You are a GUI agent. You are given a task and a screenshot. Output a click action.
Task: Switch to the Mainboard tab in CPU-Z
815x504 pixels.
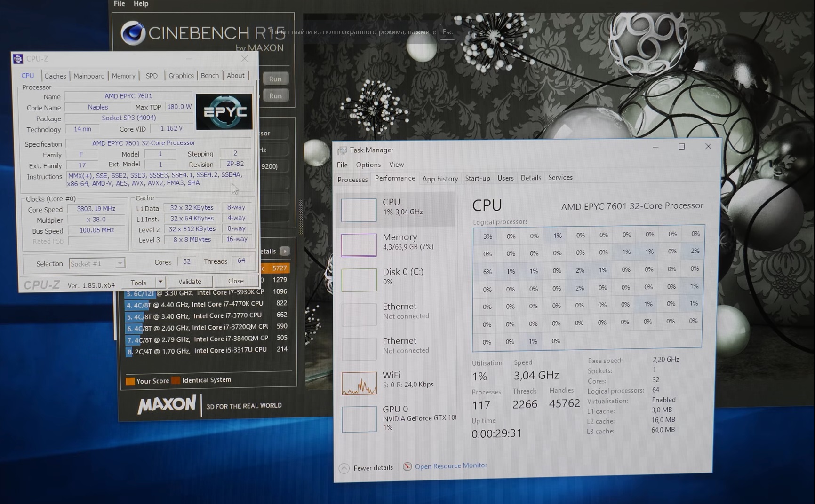click(89, 76)
